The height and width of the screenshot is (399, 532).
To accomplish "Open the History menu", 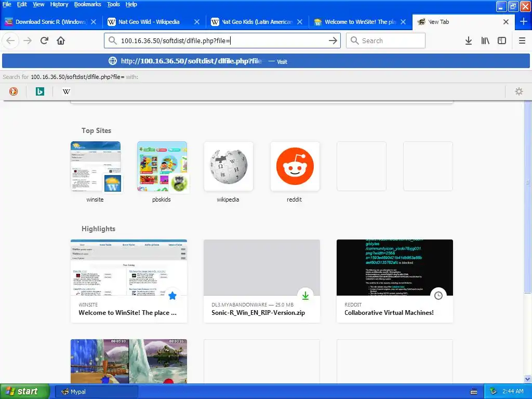I will click(59, 4).
